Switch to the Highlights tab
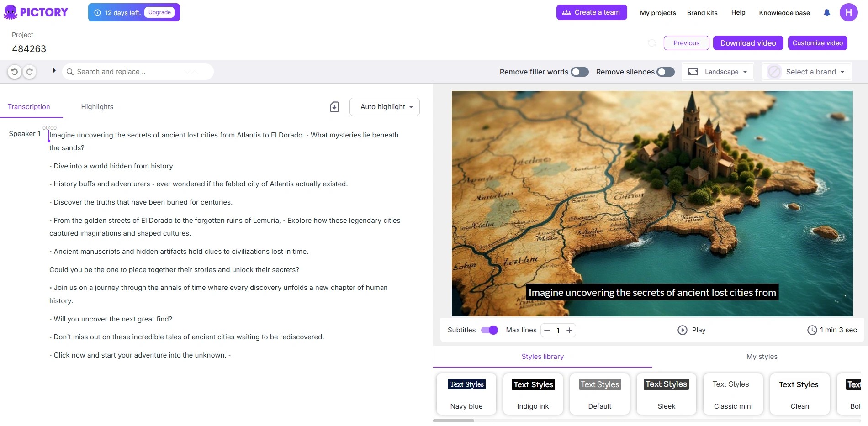Image resolution: width=868 pixels, height=426 pixels. pyautogui.click(x=97, y=107)
